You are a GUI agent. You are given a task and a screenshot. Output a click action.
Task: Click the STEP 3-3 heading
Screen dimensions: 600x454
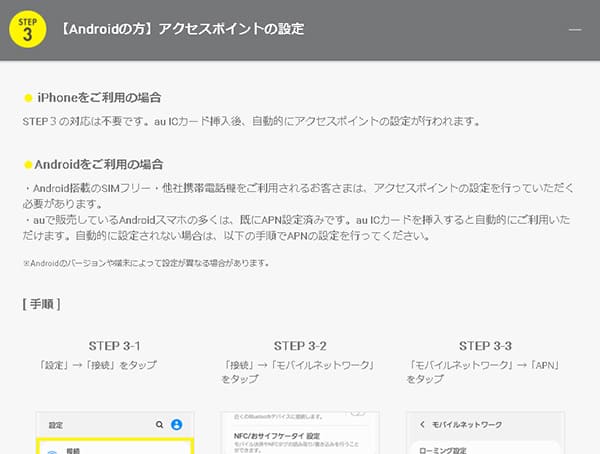pos(485,346)
